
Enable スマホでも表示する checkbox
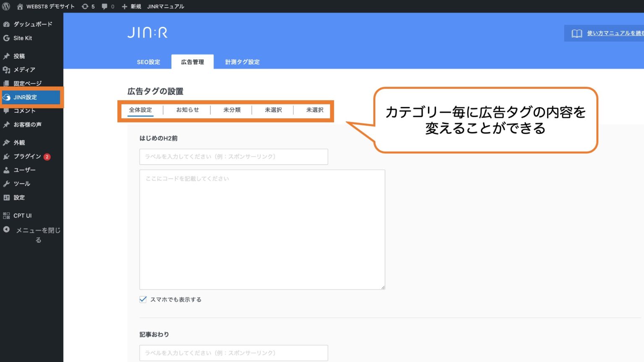pos(143,299)
